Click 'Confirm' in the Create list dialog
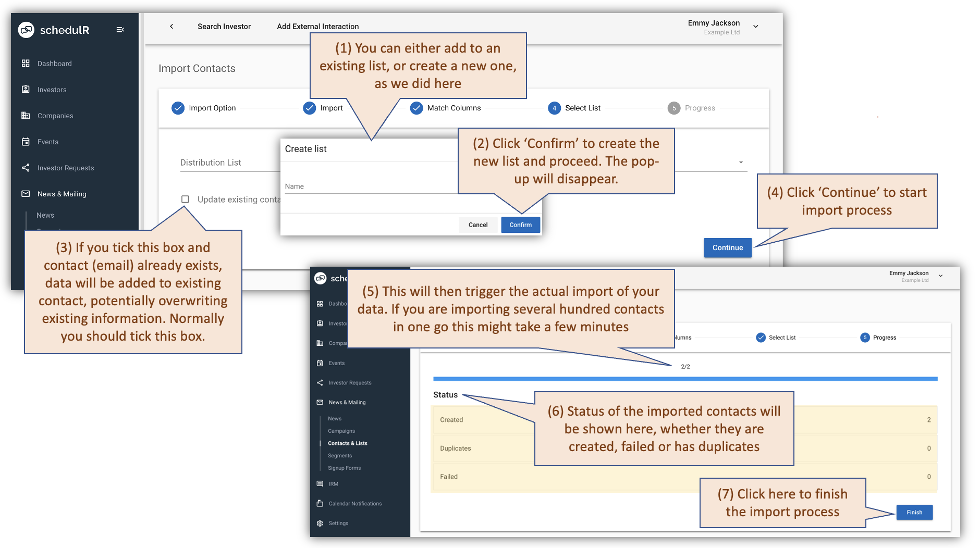The image size is (980, 548). click(x=520, y=225)
